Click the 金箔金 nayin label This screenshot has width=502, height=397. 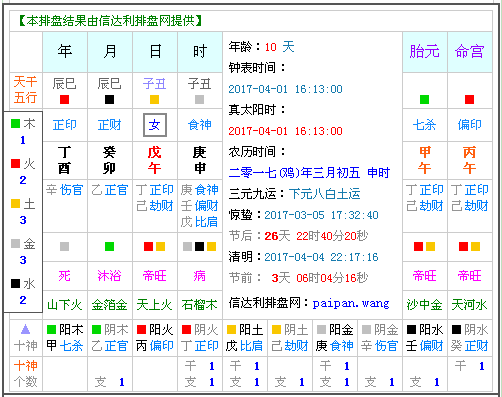tap(110, 305)
